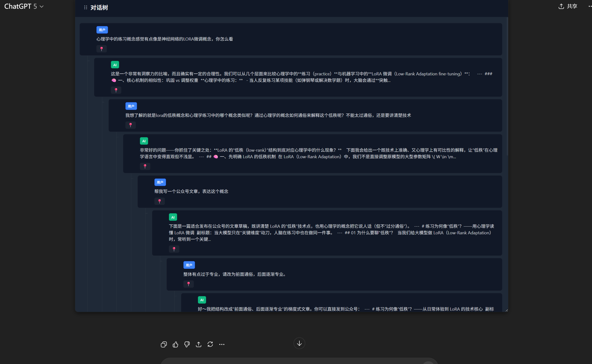The image size is (592, 364).
Task: Toggle pin on first 用户 message about LORA微调
Action: point(101,49)
